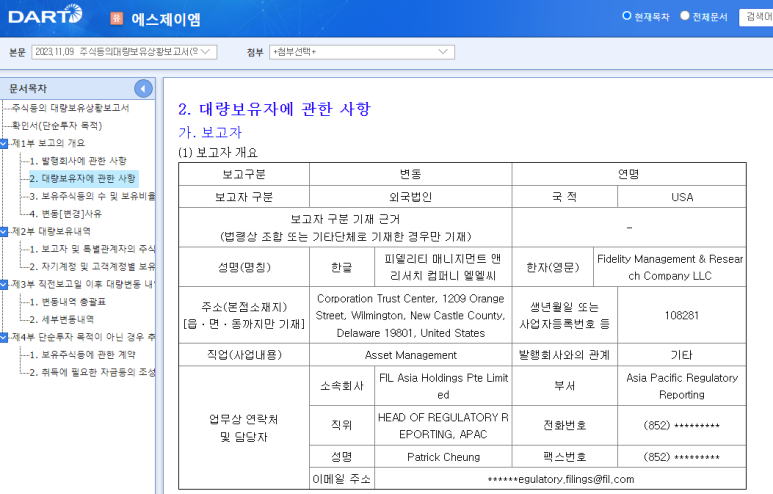Click Fidelity Management & Research Company LLC cell
The height and width of the screenshot is (494, 773).
670,267
